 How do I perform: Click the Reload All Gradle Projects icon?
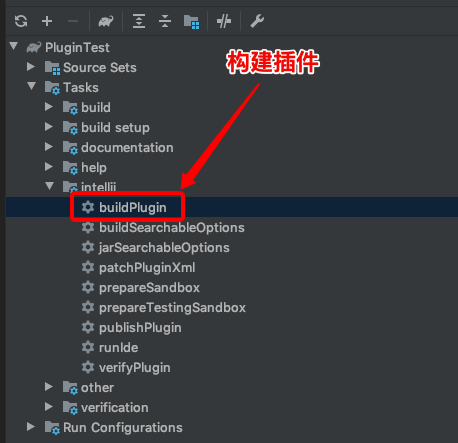[x=21, y=21]
